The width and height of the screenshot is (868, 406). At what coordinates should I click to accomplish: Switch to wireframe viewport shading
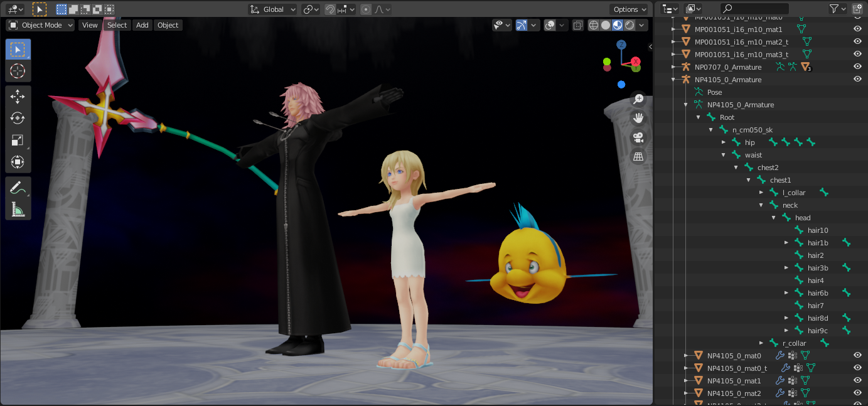tap(594, 25)
